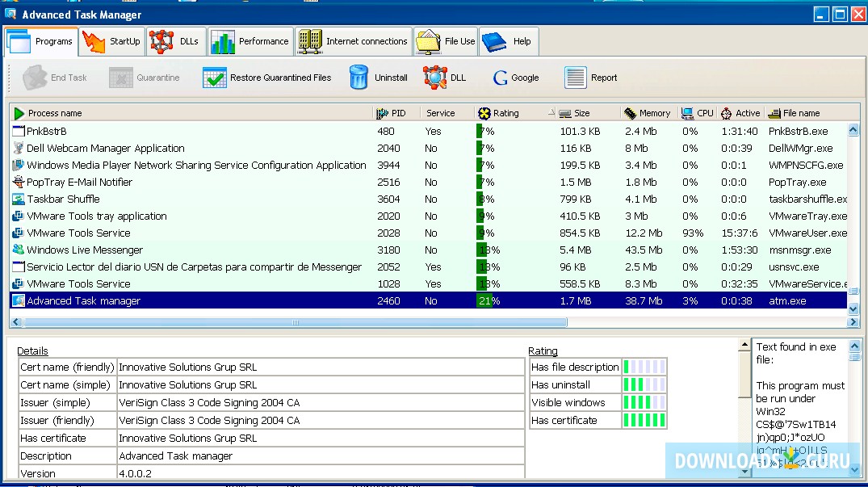Open the DLLs tab
Viewport: 868px width, 487px height.
pyautogui.click(x=176, y=41)
